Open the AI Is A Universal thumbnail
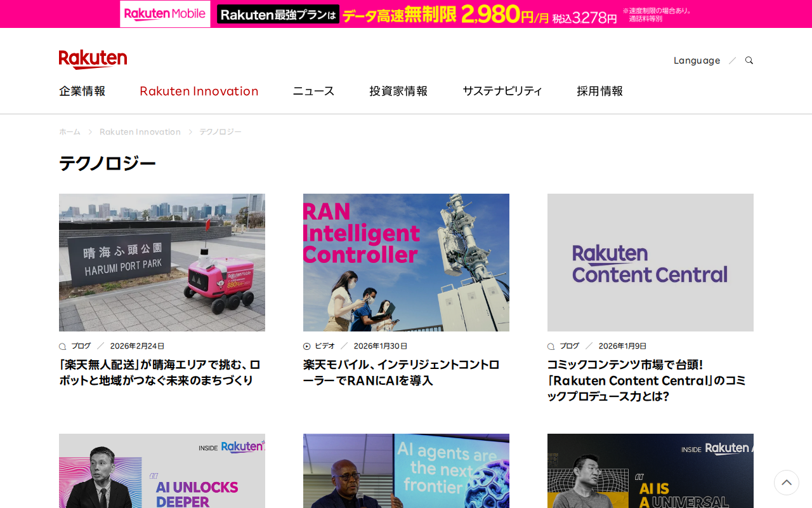Viewport: 812px width, 508px height. [650, 471]
